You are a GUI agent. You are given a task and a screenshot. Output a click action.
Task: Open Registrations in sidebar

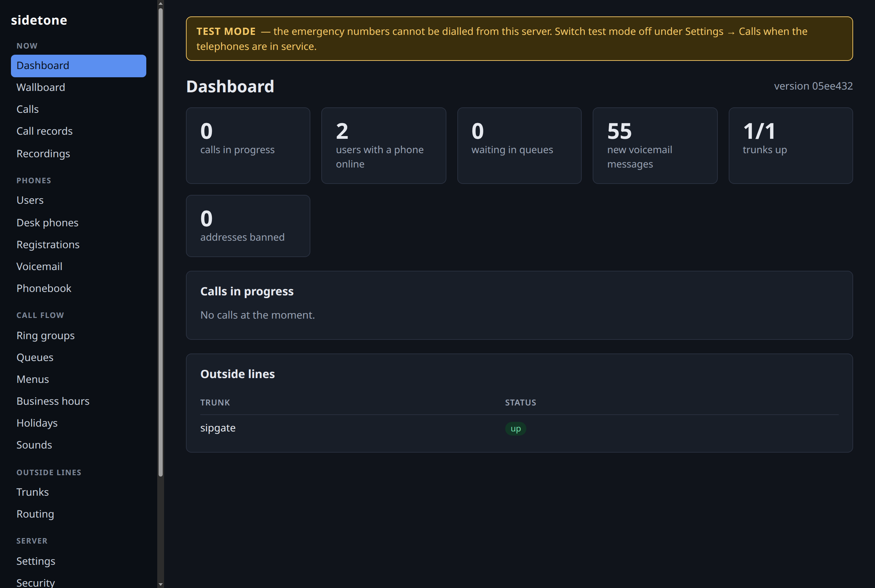(x=78, y=244)
